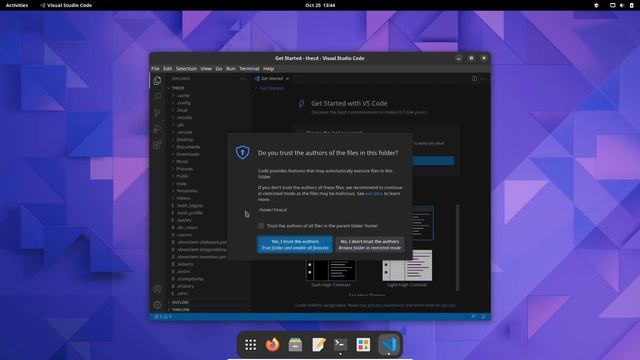The height and width of the screenshot is (360, 640).
Task: Open the File menu
Action: 156,69
